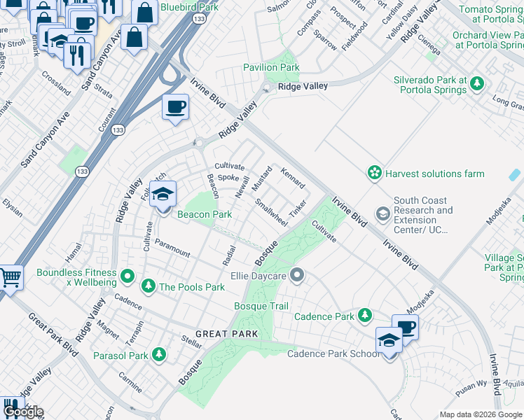
Task: Click the Map data ©2026 Google attribution
Action: (481, 415)
